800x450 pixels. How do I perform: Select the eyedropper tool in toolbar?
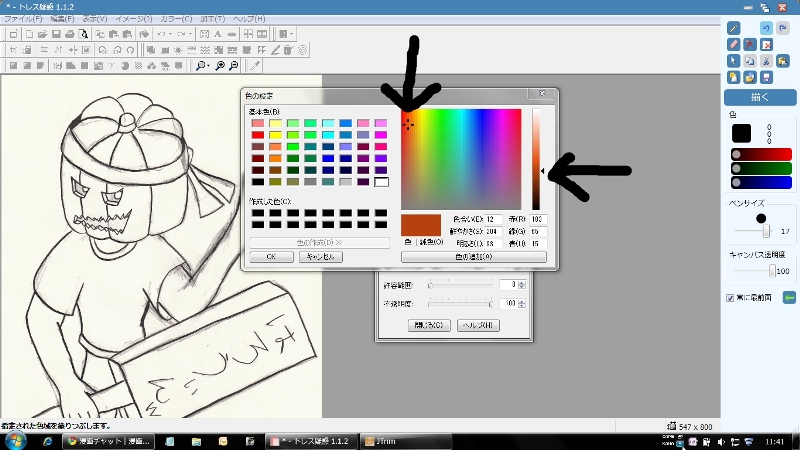(x=255, y=65)
